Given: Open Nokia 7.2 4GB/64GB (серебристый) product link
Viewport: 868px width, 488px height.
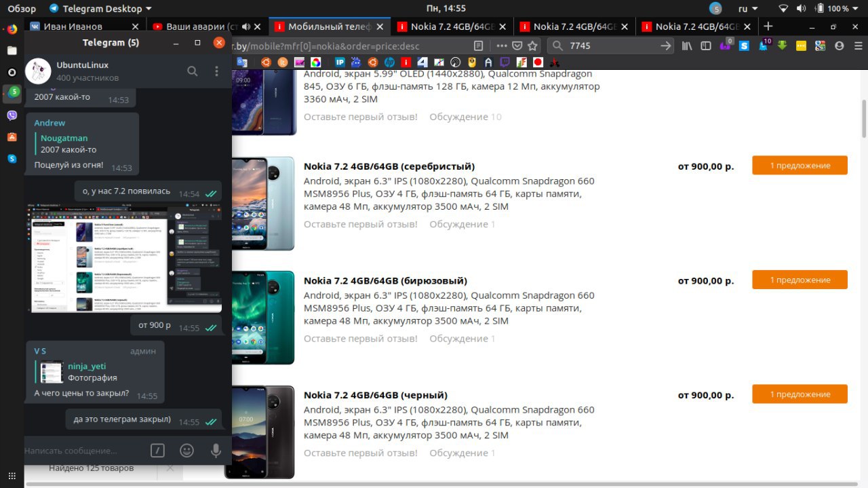Looking at the screenshot, I should tap(389, 166).
